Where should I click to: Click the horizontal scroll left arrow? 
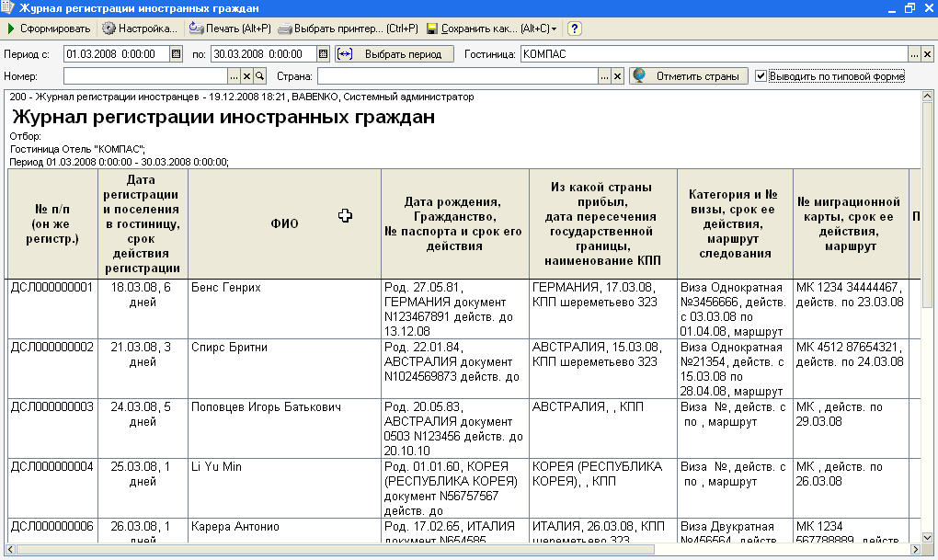(x=10, y=549)
